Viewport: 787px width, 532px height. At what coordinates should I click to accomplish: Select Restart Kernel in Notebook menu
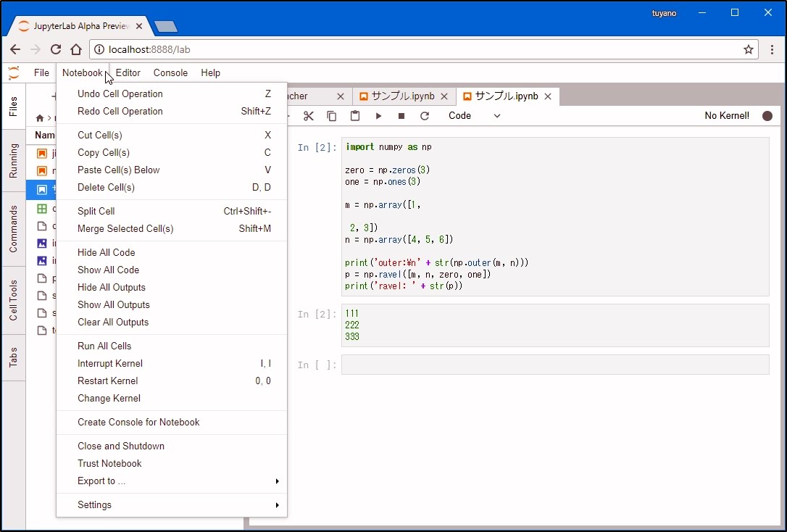point(107,381)
